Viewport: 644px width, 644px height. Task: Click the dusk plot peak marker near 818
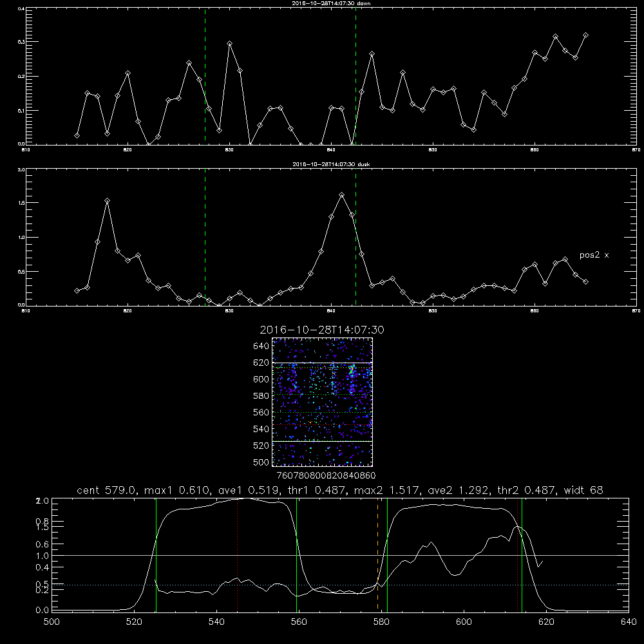point(107,201)
